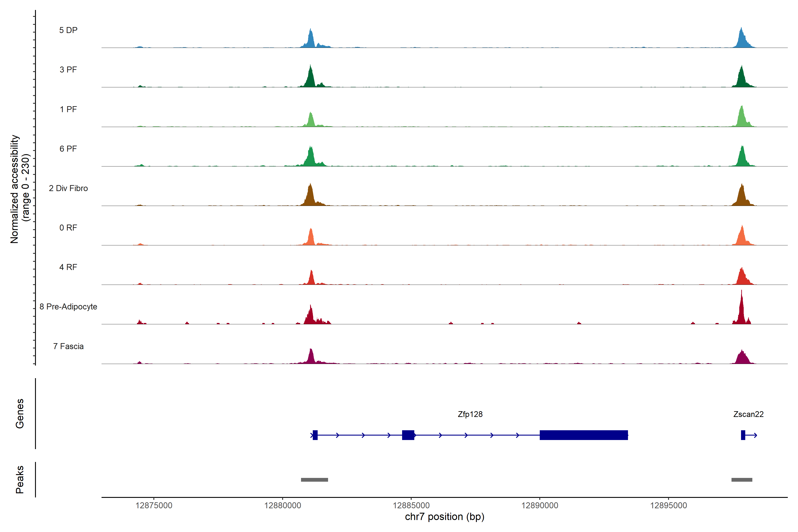
Task: Click the 12895000 axis tick label
Action: click(668, 505)
